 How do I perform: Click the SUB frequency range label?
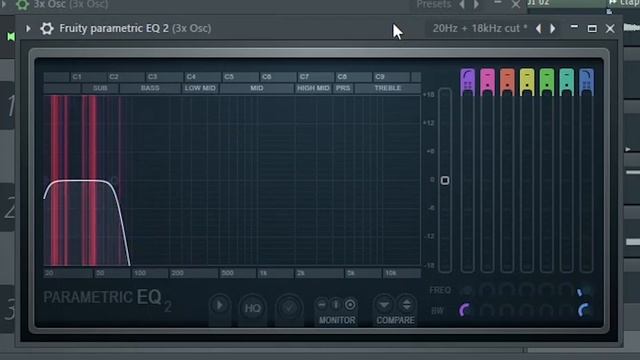(100, 88)
